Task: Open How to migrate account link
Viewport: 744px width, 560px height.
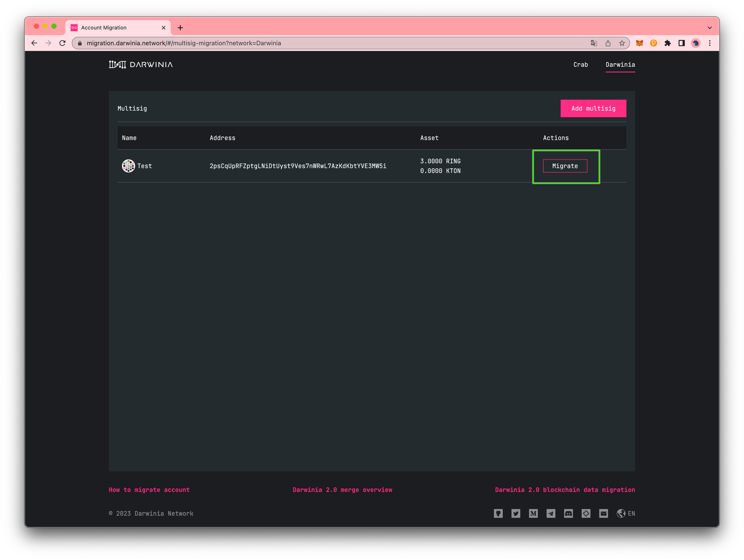Action: coord(149,490)
